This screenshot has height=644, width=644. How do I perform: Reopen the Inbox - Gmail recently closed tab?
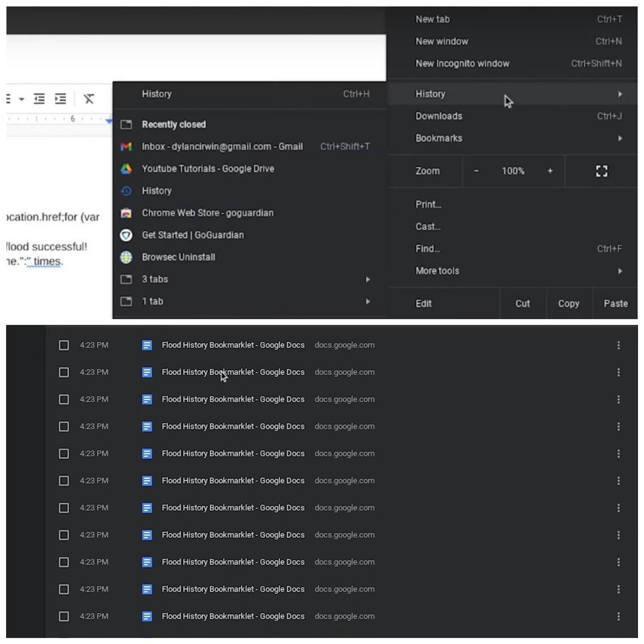tap(250, 147)
